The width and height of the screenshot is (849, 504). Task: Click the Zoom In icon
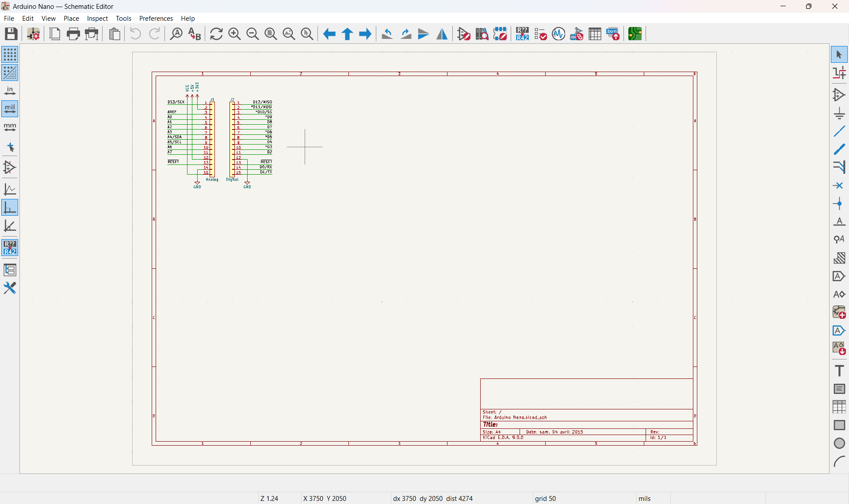click(x=234, y=34)
